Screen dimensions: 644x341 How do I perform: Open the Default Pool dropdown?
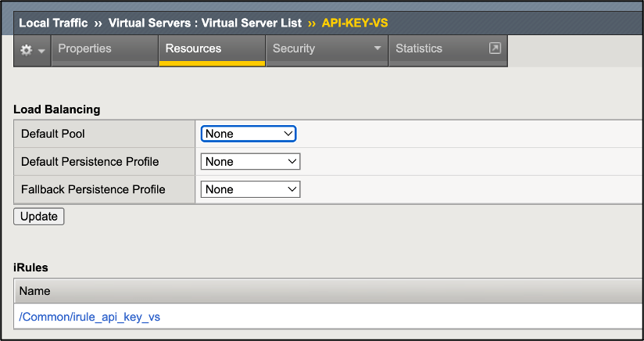pos(249,134)
